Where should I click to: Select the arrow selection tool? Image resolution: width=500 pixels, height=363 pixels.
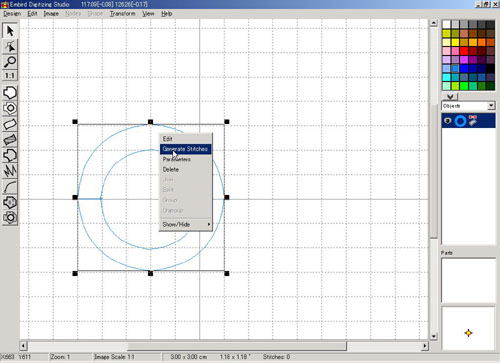pyautogui.click(x=10, y=31)
